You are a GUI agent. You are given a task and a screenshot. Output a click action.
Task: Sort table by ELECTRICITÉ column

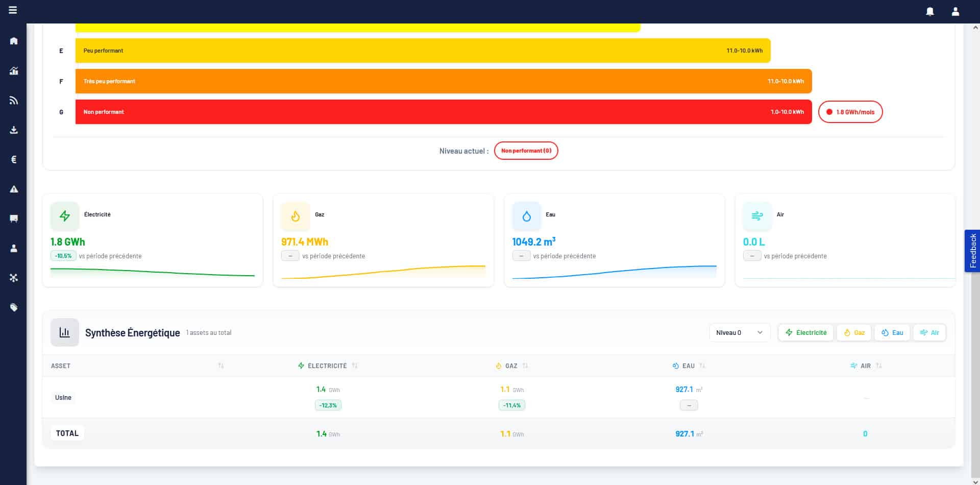click(355, 366)
